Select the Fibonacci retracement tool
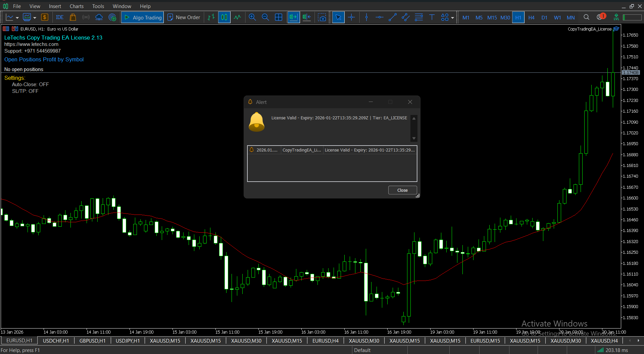 419,17
